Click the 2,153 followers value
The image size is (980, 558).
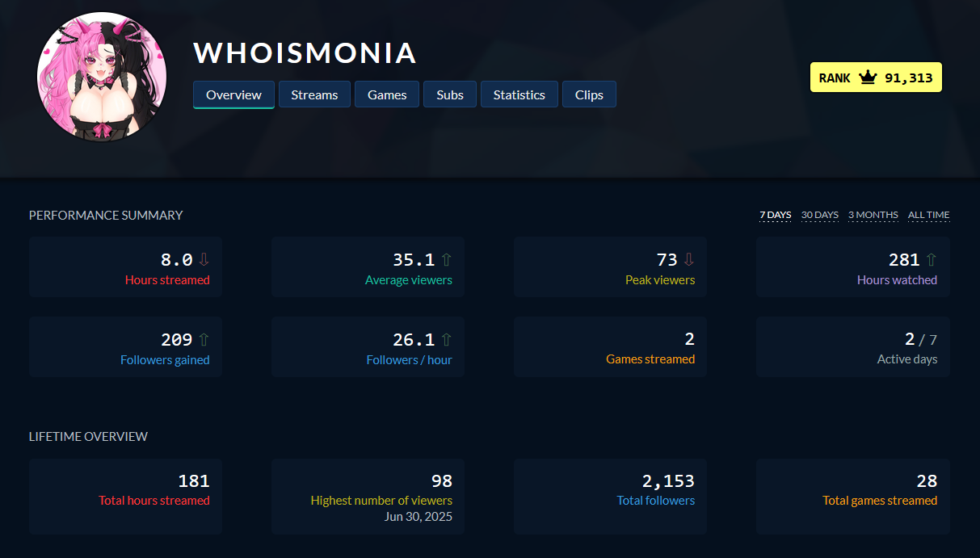point(668,481)
